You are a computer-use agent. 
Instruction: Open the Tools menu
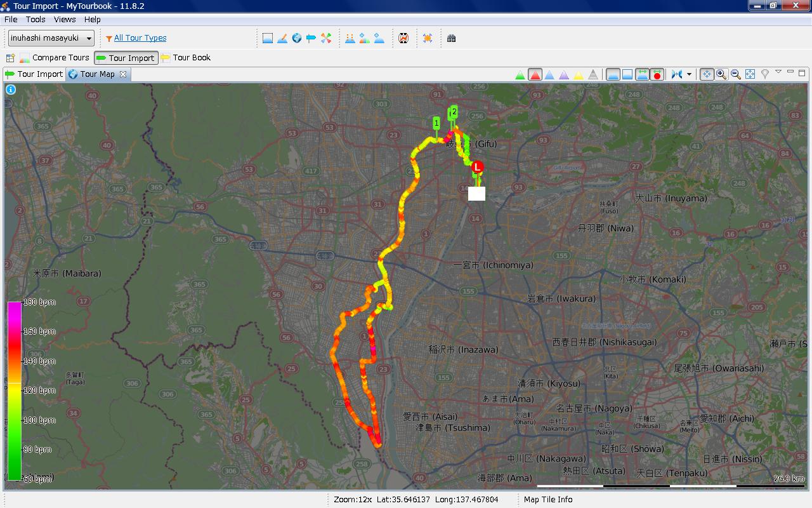tap(36, 20)
